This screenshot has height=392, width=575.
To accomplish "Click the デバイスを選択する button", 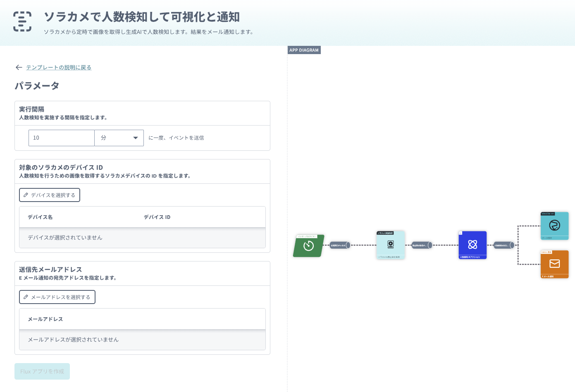I will point(50,195).
